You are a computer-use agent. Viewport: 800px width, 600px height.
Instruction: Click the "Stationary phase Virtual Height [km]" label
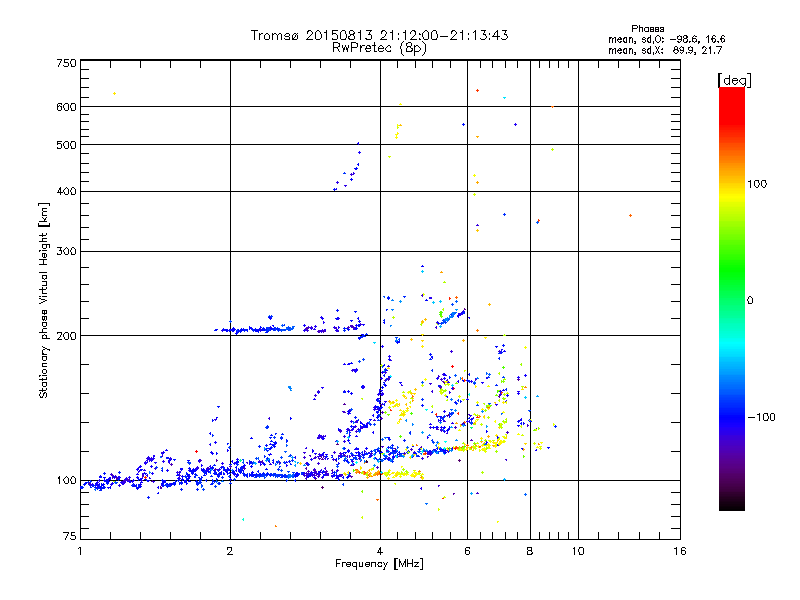[44, 300]
